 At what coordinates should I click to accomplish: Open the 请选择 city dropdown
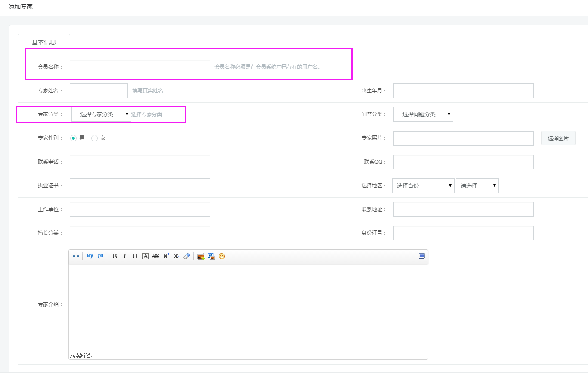(477, 186)
